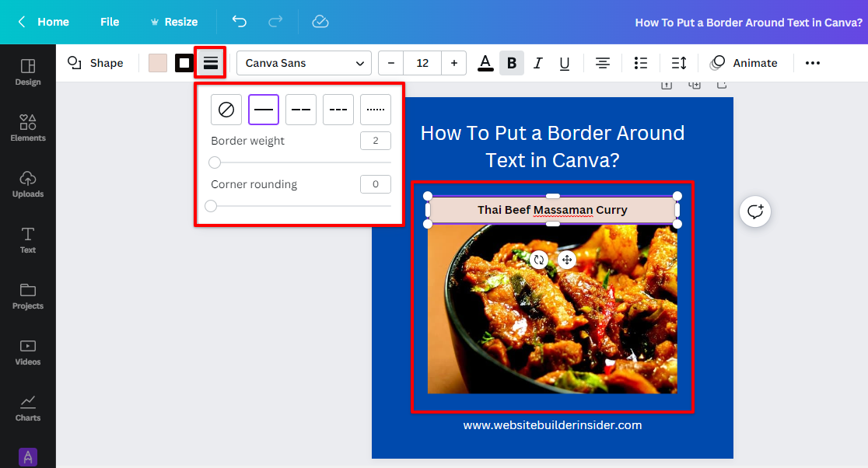This screenshot has width=868, height=468.
Task: Select the pink shape fill color swatch
Action: [158, 63]
